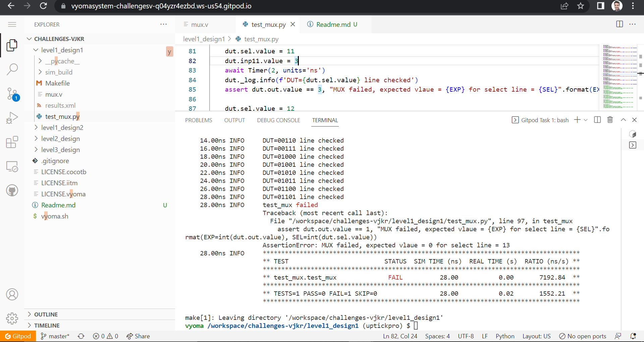
Task: Collapse the level1_design1 folder
Action: tap(36, 50)
